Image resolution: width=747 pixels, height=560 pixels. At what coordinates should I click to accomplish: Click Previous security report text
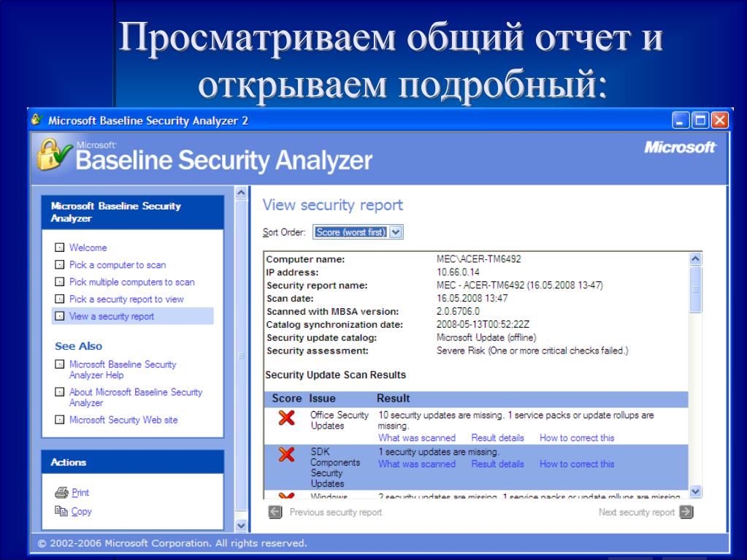(336, 513)
